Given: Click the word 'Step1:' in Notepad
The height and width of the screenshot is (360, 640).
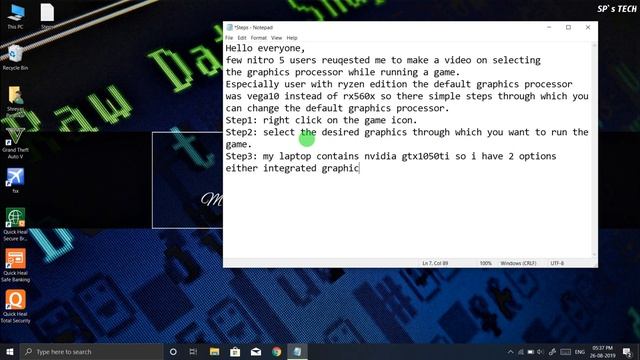Looking at the screenshot, I should tap(242, 120).
